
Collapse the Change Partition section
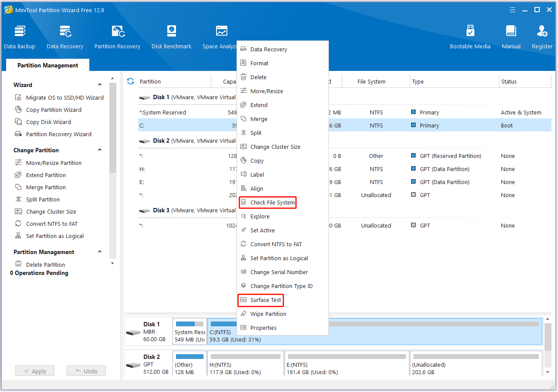[x=100, y=150]
